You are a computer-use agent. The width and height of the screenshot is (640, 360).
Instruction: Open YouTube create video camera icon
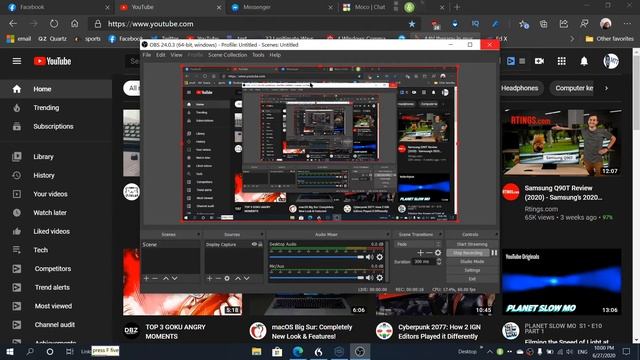pos(540,61)
